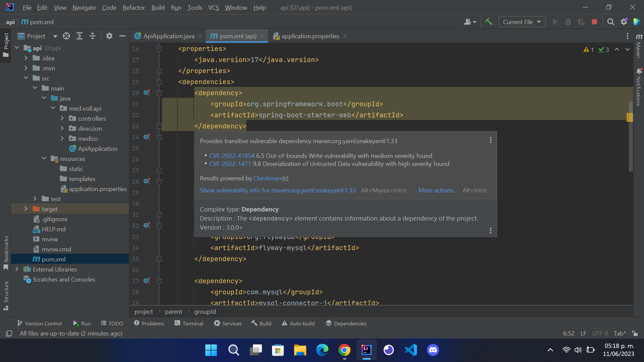Open Project view selector dropdown
The width and height of the screenshot is (644, 362).
(38, 36)
